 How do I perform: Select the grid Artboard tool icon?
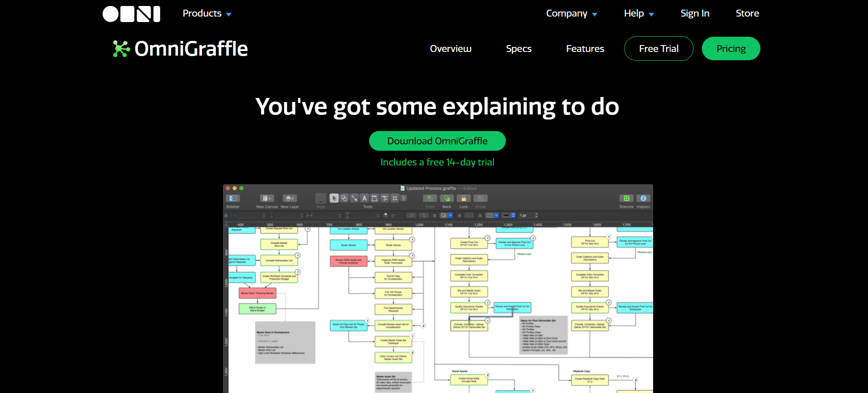[395, 198]
